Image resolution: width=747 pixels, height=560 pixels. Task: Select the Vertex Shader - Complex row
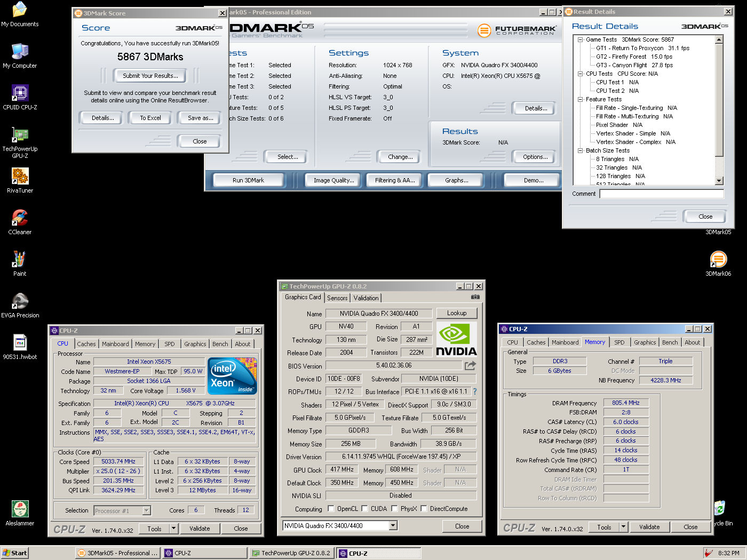[x=635, y=142]
